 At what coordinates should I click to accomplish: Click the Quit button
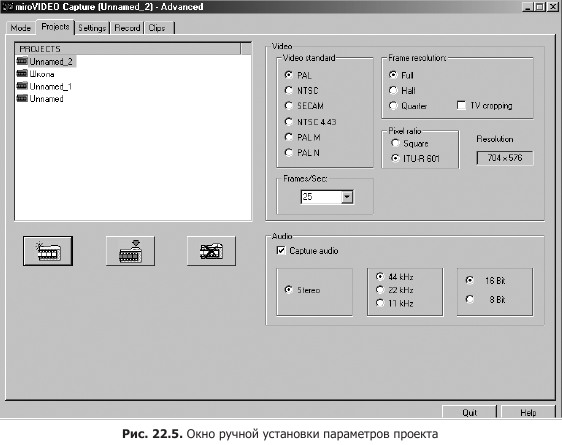click(x=470, y=412)
